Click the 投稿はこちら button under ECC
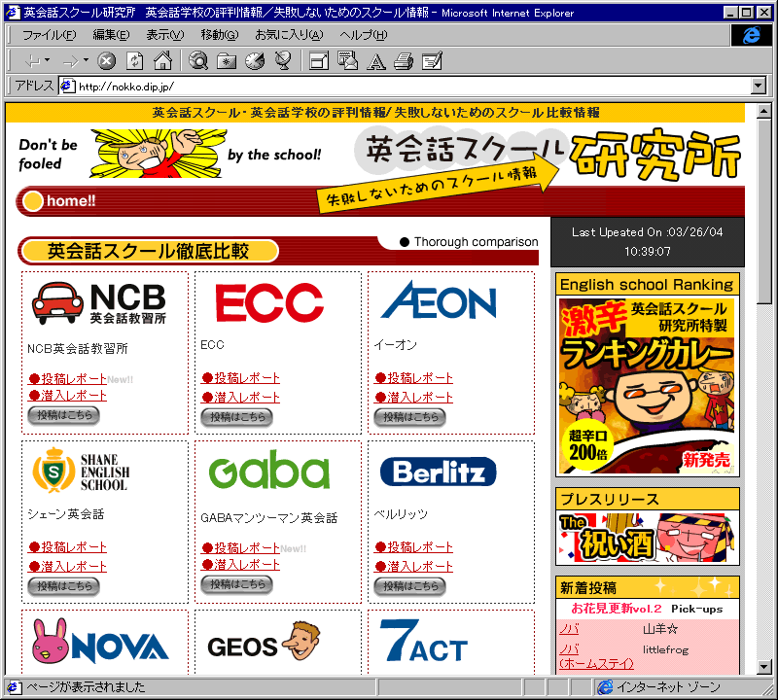 237,417
